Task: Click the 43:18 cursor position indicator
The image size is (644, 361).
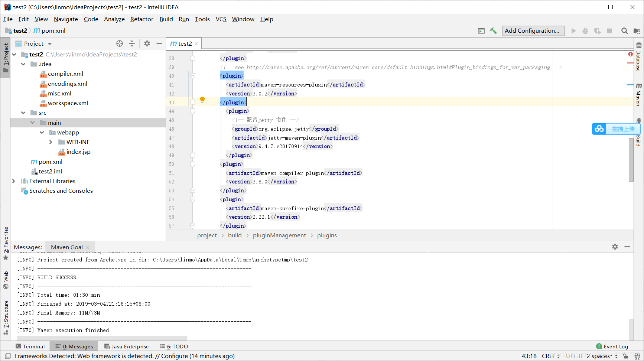Action: (529, 356)
